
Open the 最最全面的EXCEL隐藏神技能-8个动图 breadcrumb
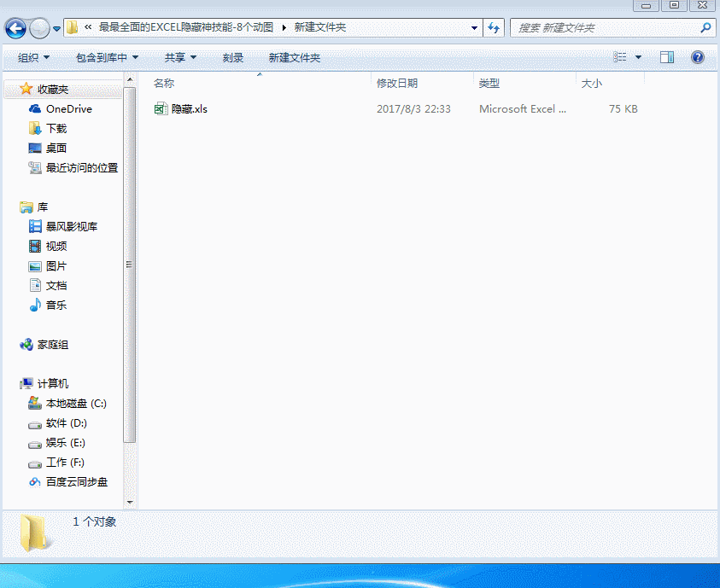pos(186,27)
